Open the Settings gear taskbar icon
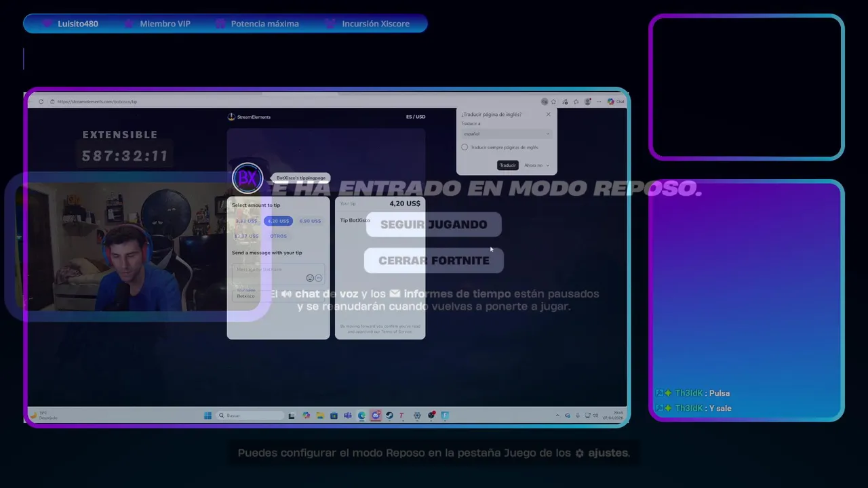The image size is (868, 488). click(x=417, y=415)
